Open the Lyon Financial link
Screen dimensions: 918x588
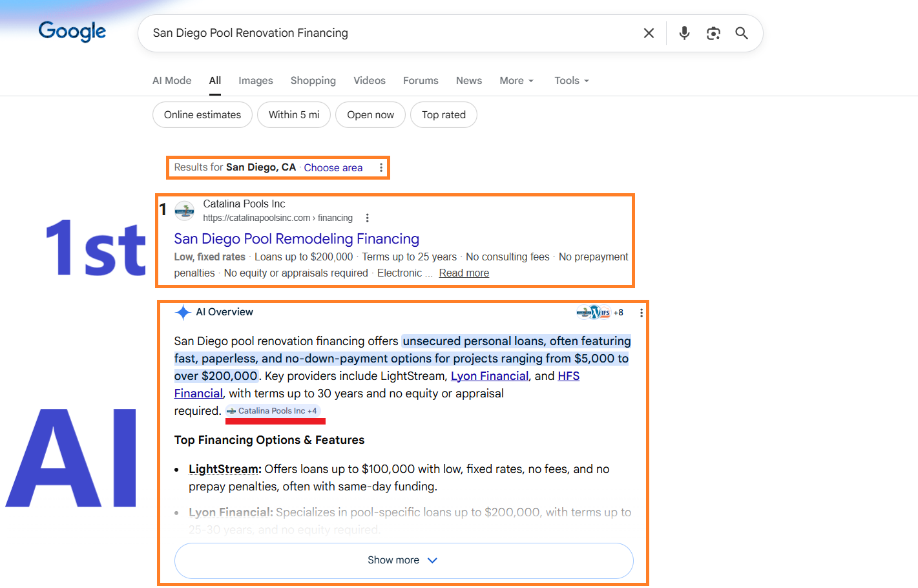point(490,376)
